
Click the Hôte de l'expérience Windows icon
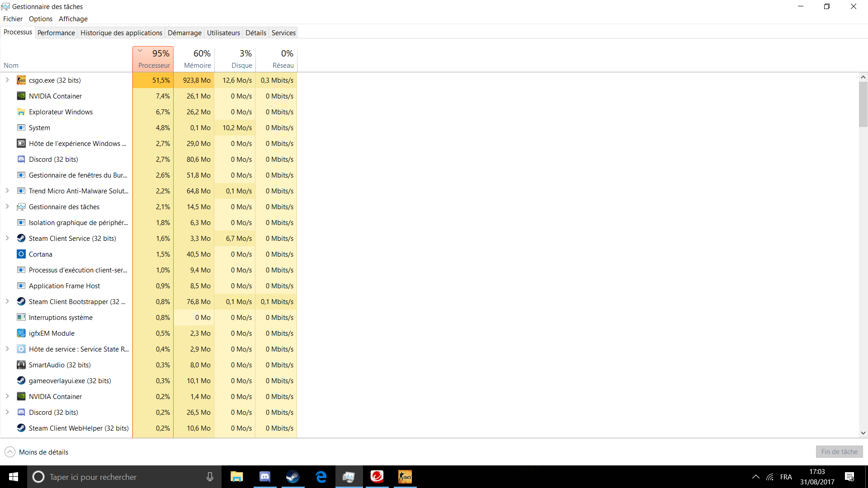[x=21, y=144]
